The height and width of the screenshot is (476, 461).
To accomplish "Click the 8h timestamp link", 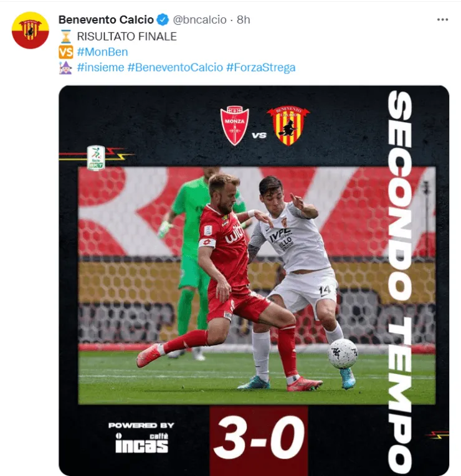I will click(x=244, y=20).
